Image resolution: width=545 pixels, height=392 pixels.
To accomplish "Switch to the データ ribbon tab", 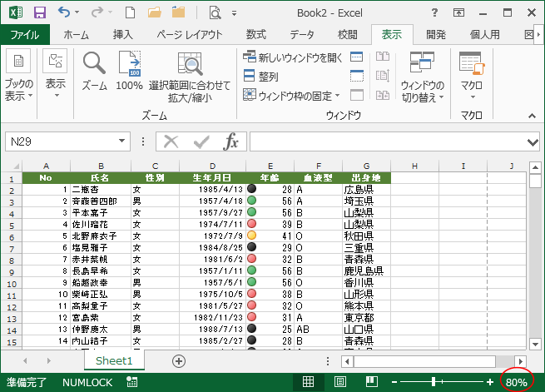I will tap(302, 34).
